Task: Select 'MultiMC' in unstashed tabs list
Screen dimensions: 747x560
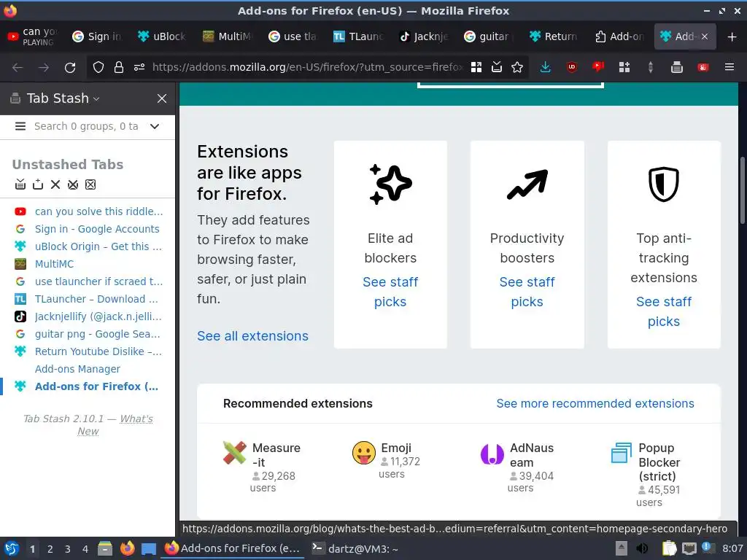Action: tap(54, 264)
